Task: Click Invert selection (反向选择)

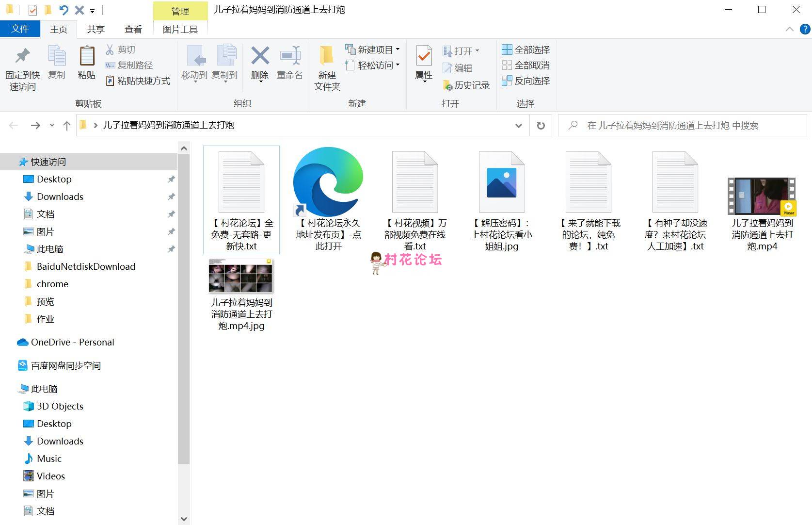Action: [x=526, y=81]
